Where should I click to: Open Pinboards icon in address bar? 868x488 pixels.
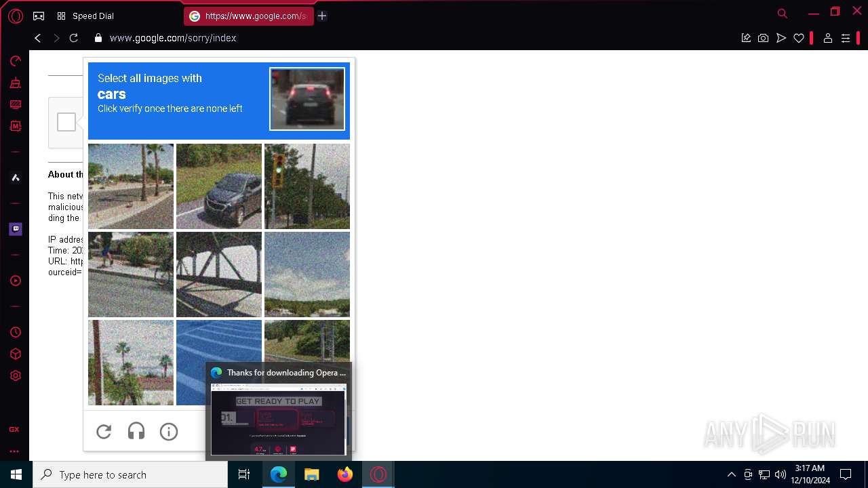coord(746,38)
